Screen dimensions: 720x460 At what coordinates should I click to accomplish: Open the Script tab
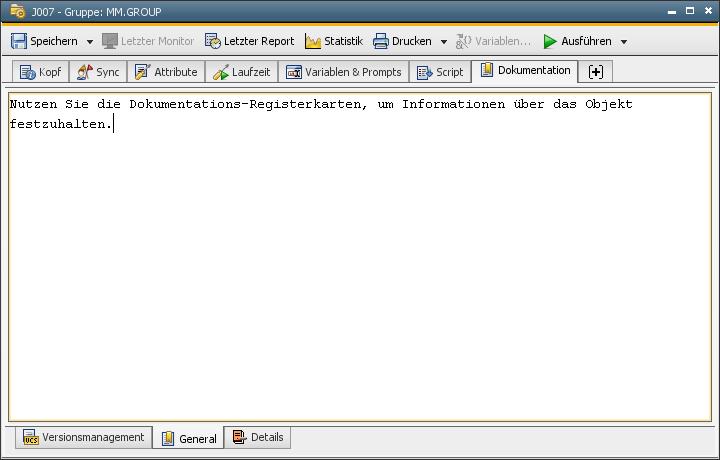(440, 72)
